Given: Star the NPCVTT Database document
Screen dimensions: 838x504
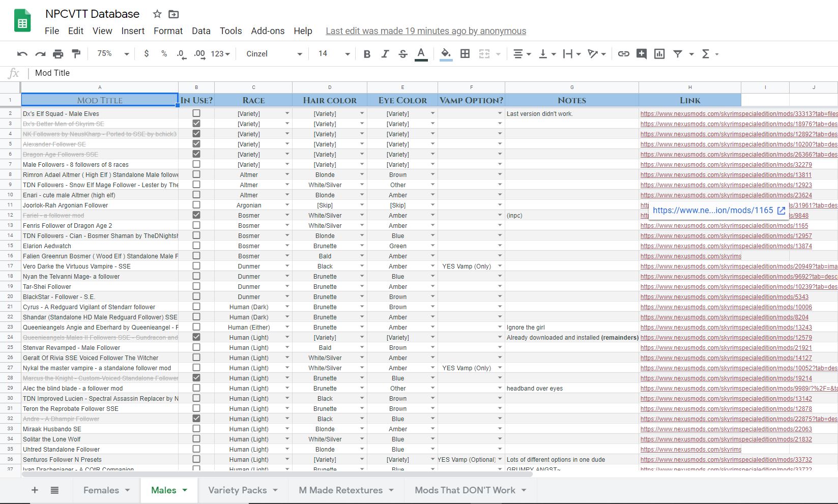Looking at the screenshot, I should 157,14.
